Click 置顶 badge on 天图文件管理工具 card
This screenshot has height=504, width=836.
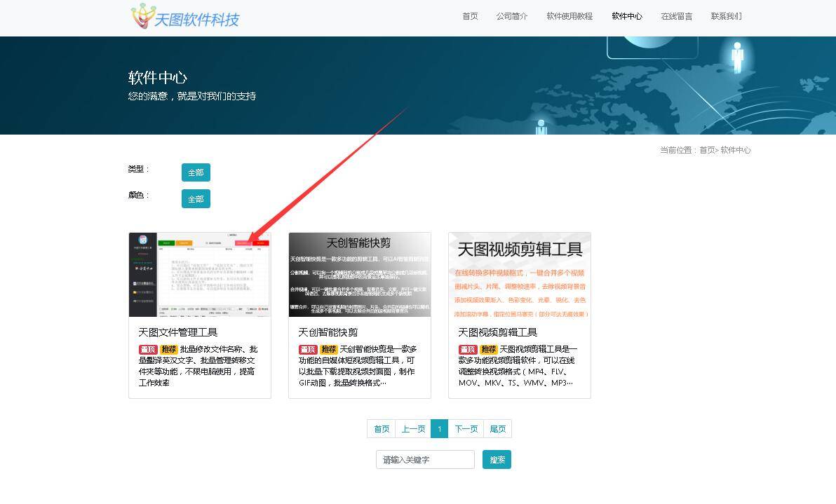pyautogui.click(x=148, y=350)
